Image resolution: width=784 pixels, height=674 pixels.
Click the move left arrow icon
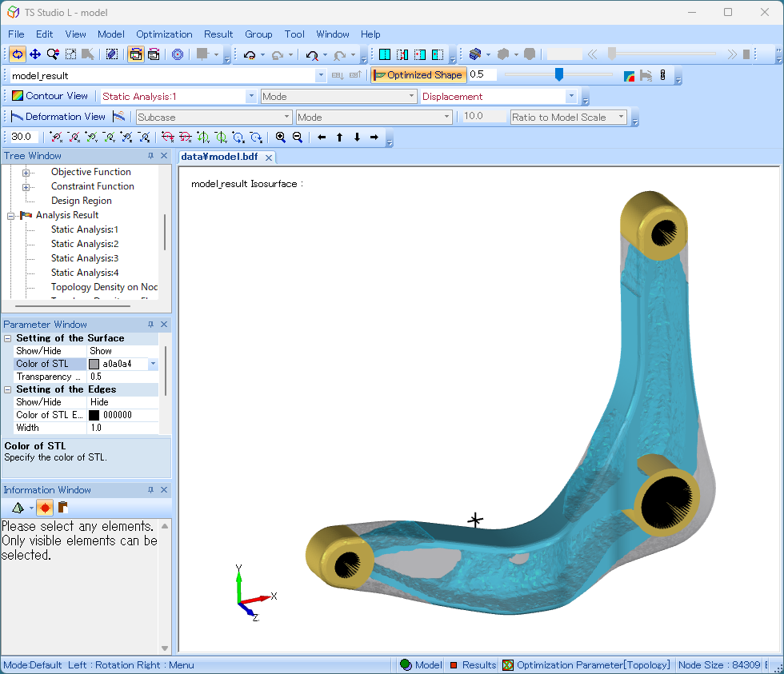(x=322, y=137)
